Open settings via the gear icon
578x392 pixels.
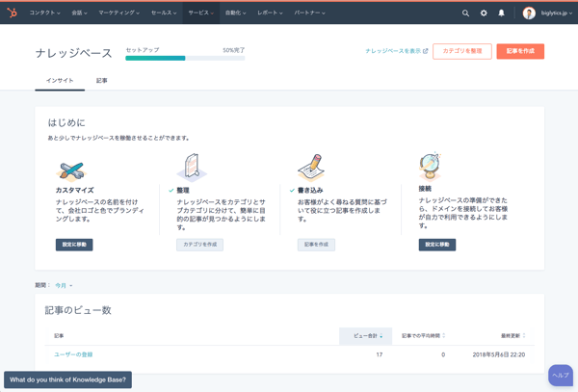pyautogui.click(x=484, y=13)
